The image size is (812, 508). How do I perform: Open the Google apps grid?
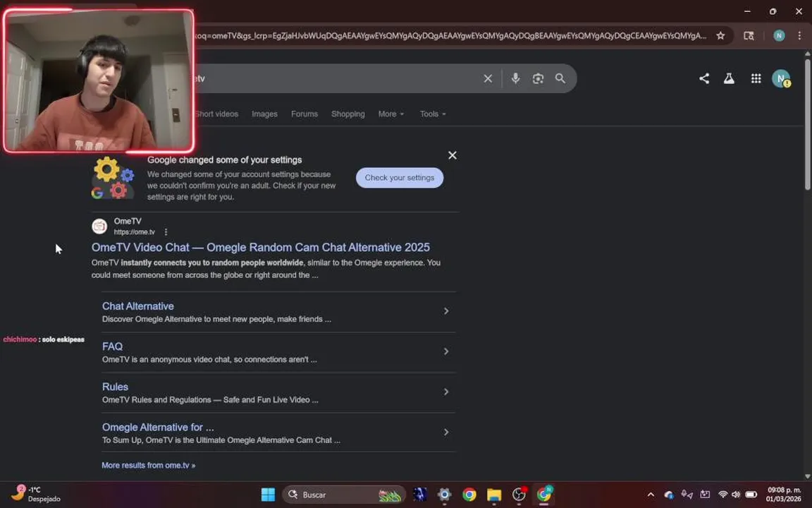tap(756, 78)
